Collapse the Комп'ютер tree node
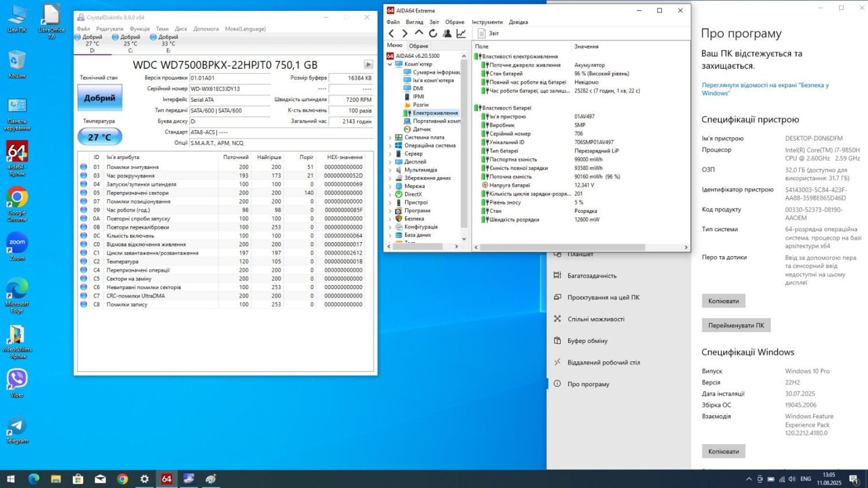The width and height of the screenshot is (868, 488). coord(390,64)
